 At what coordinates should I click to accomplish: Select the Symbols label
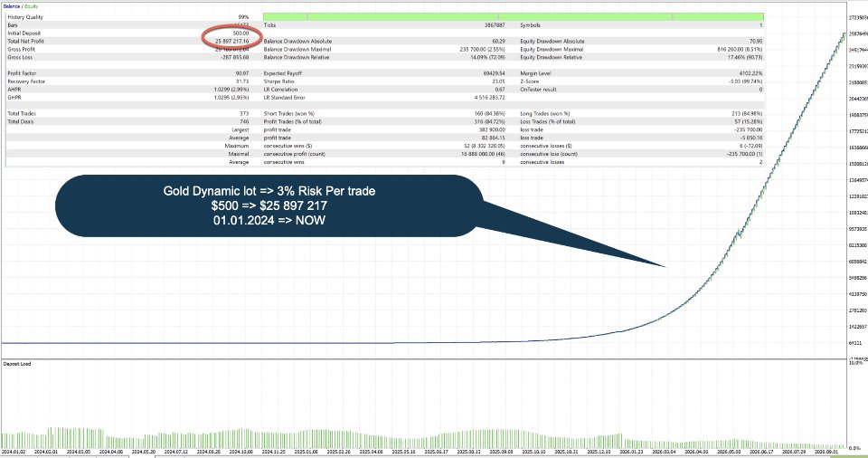(531, 25)
